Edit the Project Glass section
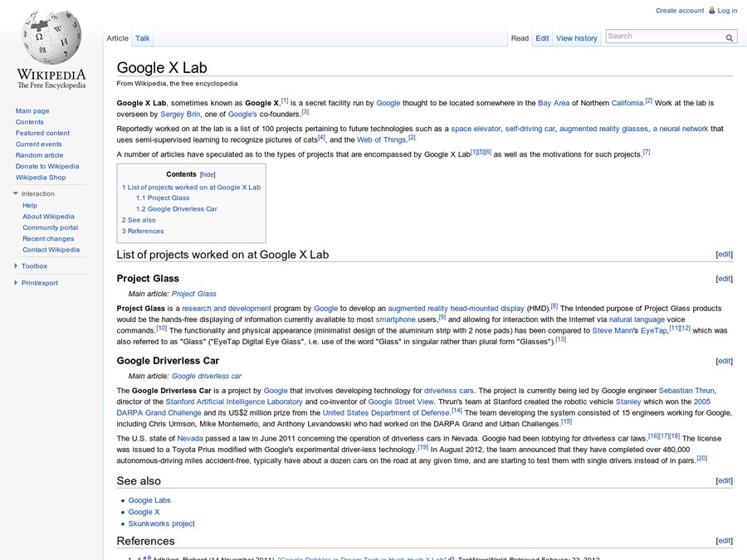The height and width of the screenshot is (560, 747). (724, 278)
